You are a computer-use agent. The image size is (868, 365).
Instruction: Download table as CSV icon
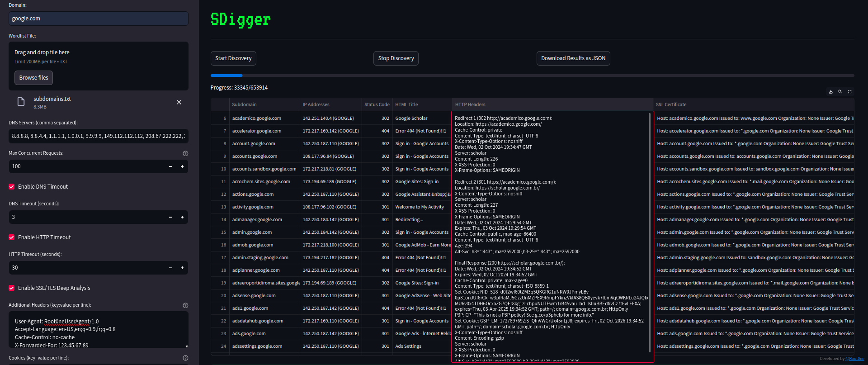click(x=830, y=92)
